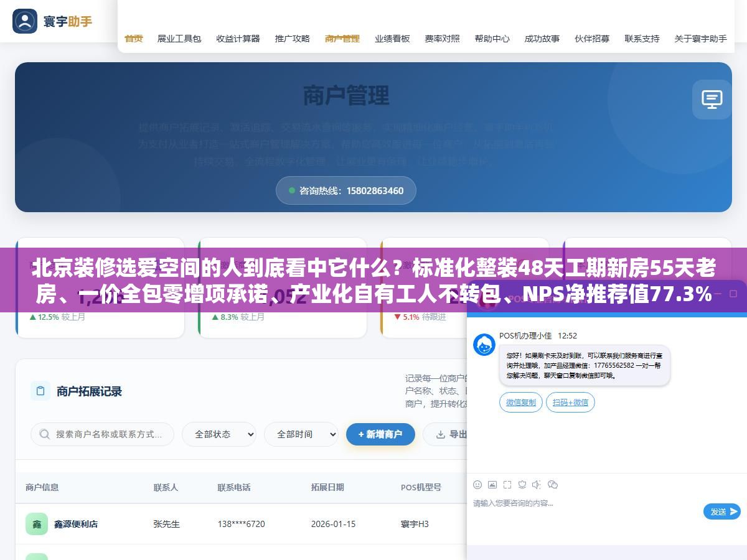The height and width of the screenshot is (560, 747).
Task: Click the POS机型号 column header
Action: click(421, 487)
